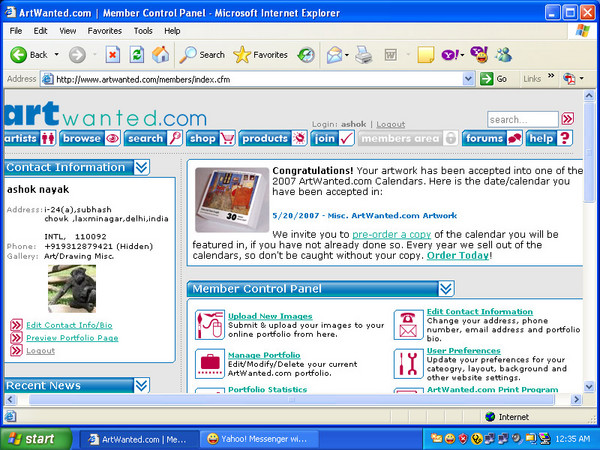
Task: Click the Yahoo Y! toolbar icon
Action: click(x=450, y=55)
